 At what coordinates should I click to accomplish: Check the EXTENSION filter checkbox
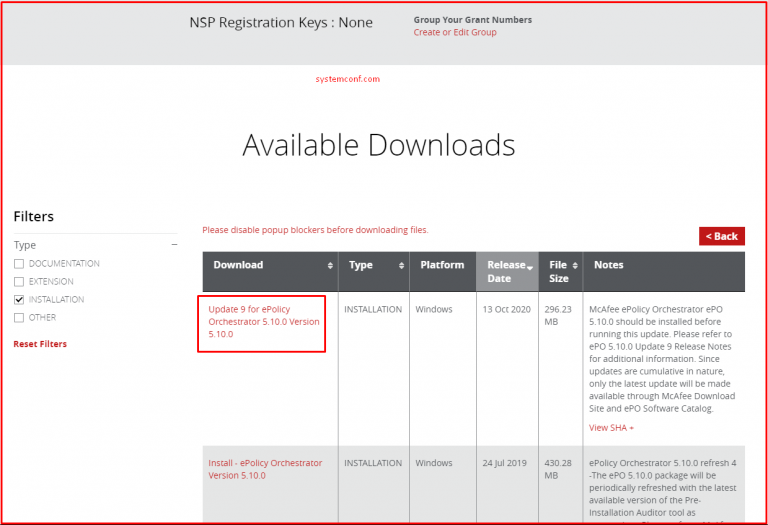pos(19,282)
